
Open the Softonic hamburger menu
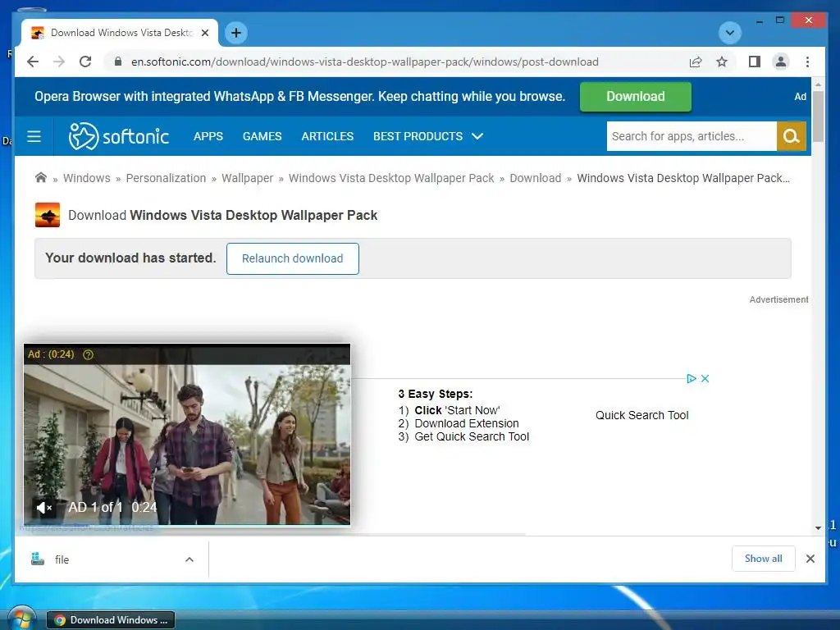click(x=34, y=136)
